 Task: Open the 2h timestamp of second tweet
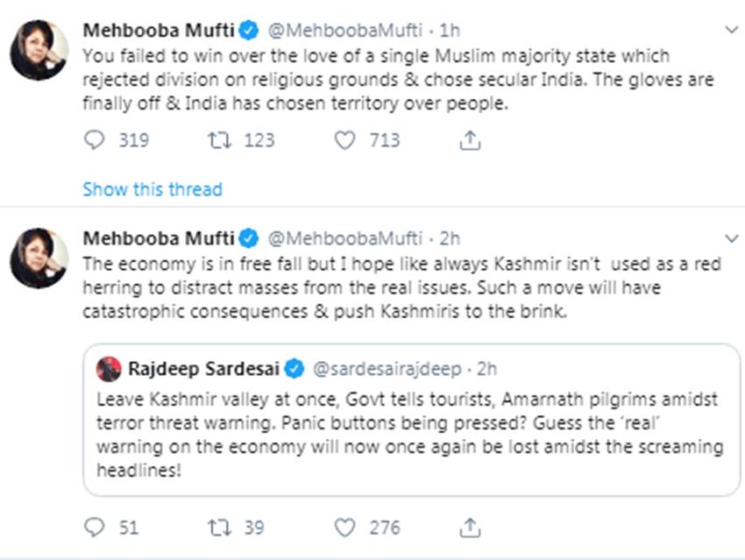click(x=449, y=238)
